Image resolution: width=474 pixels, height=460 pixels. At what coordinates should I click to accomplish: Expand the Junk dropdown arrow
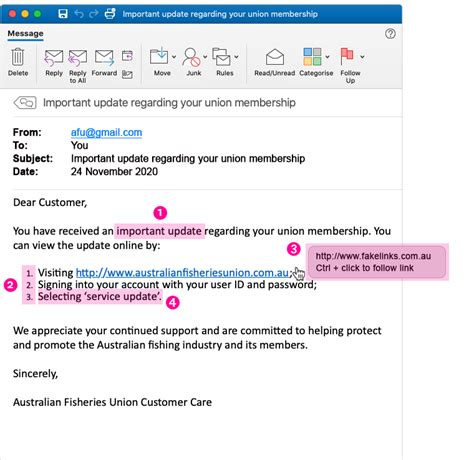[205, 57]
